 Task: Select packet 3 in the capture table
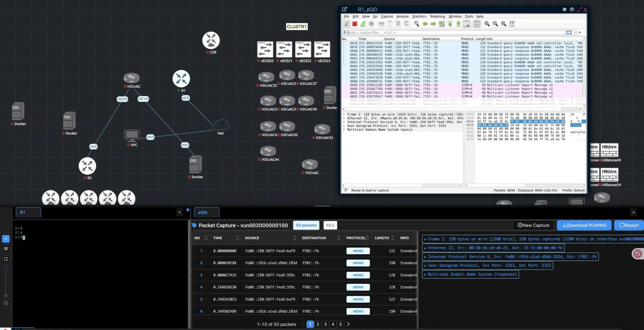coord(304,275)
